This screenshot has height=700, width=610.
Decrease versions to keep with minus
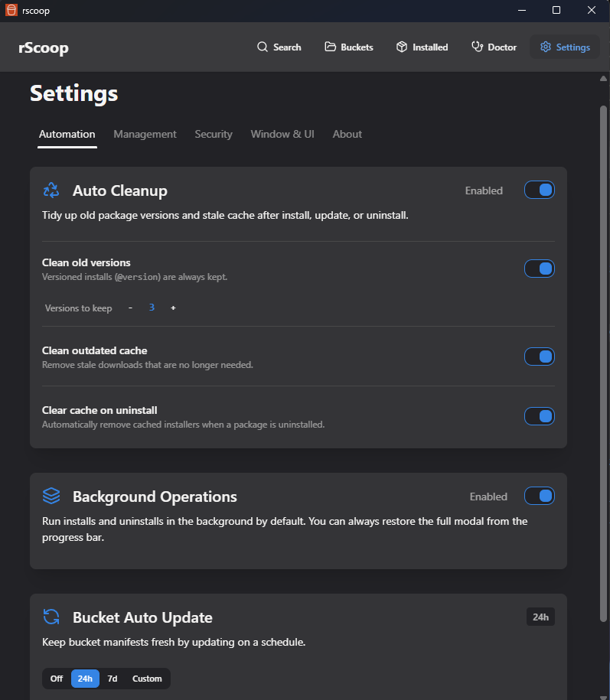click(x=130, y=308)
